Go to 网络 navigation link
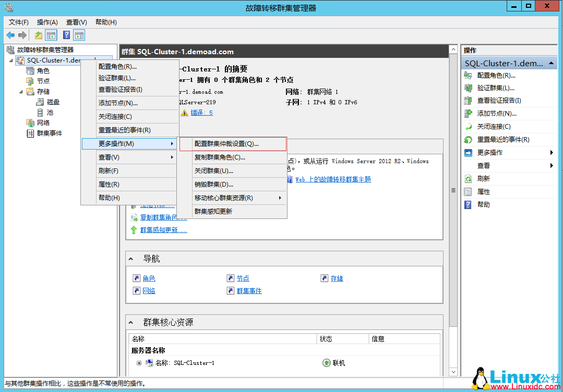This screenshot has height=392, width=563. click(149, 291)
